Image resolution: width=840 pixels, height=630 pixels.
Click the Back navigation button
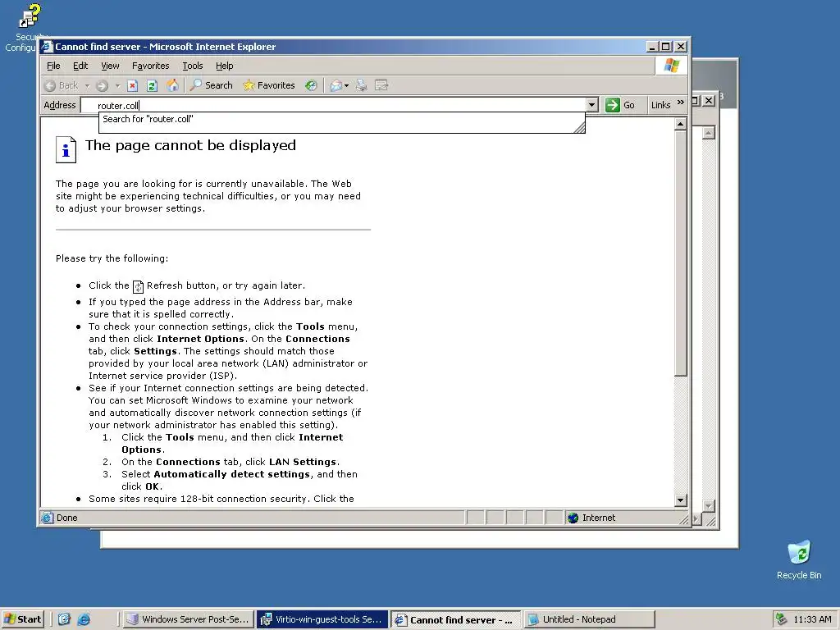(62, 85)
